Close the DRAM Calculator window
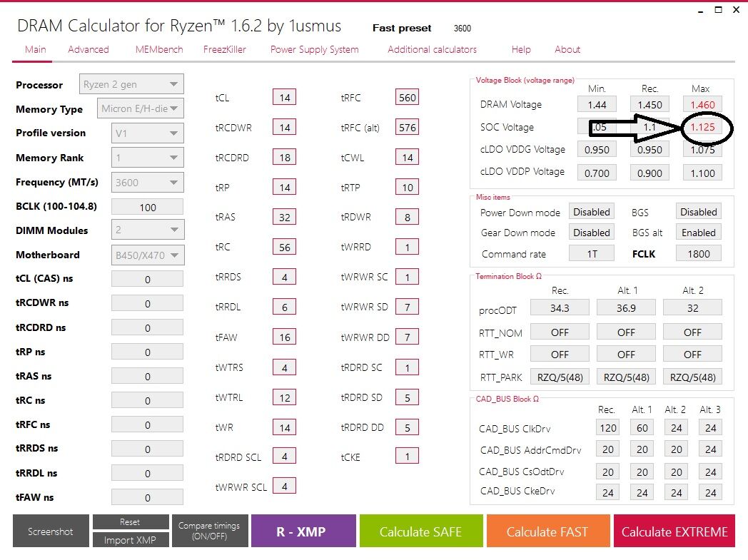The image size is (748, 560). click(x=736, y=10)
